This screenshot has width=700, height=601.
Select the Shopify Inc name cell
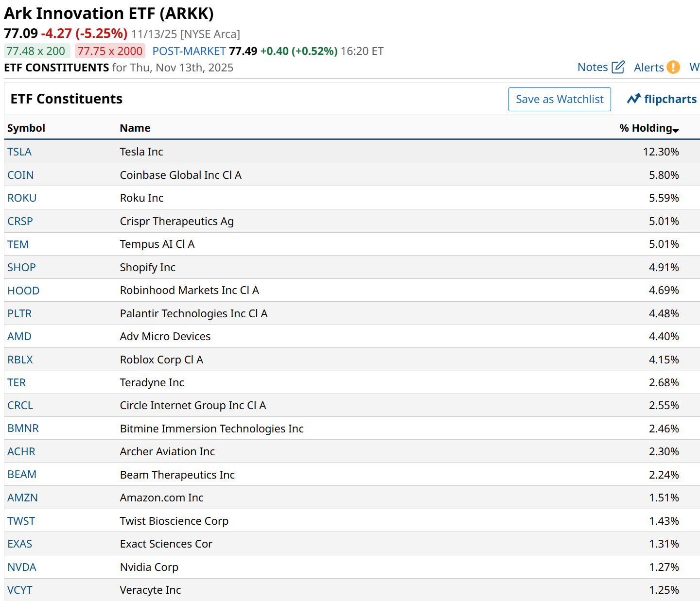[148, 267]
